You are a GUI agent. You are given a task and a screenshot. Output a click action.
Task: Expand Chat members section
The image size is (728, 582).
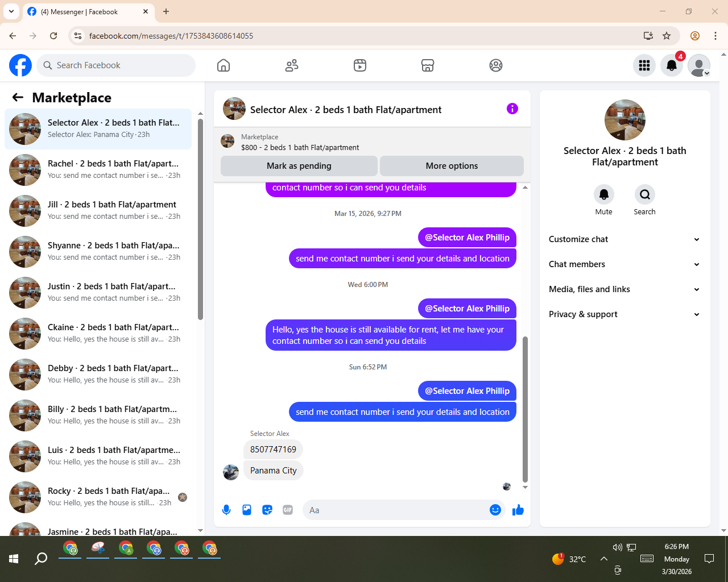point(624,264)
